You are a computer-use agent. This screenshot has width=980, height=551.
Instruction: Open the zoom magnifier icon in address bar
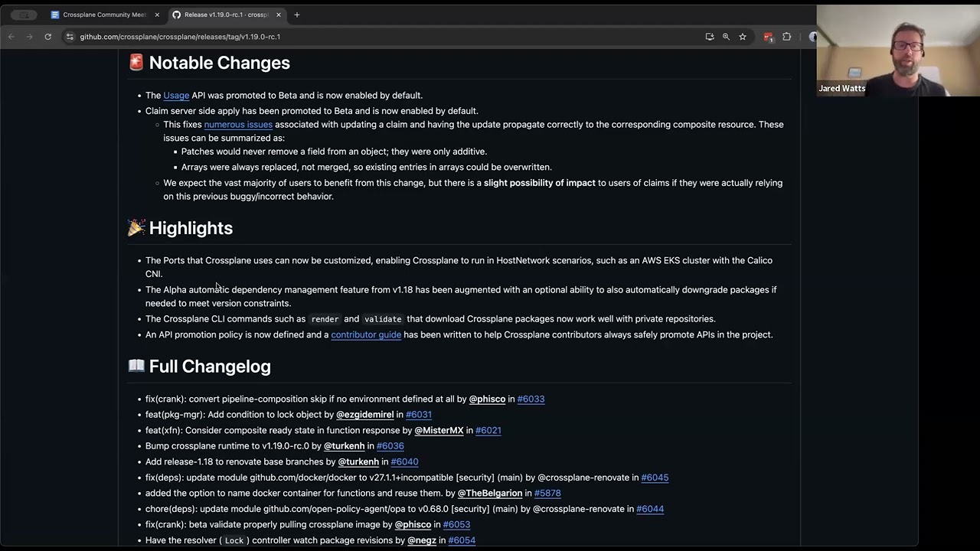[x=726, y=37]
